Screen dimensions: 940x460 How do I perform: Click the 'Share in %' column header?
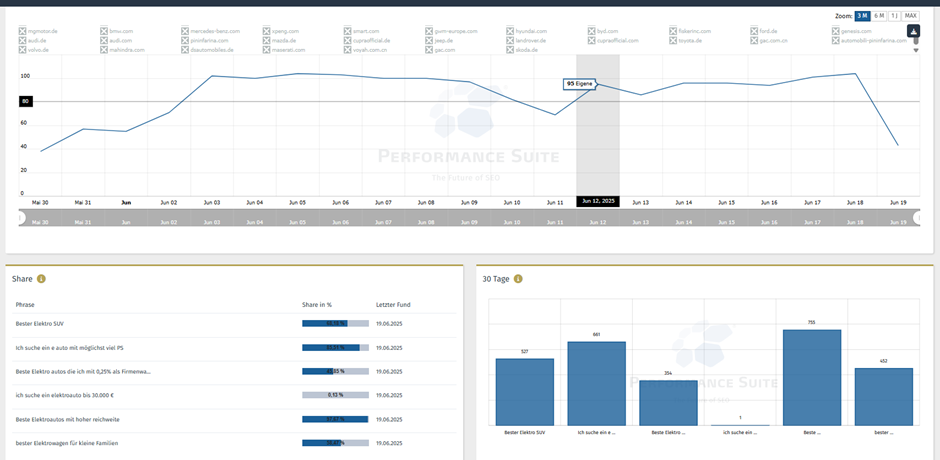(x=315, y=305)
